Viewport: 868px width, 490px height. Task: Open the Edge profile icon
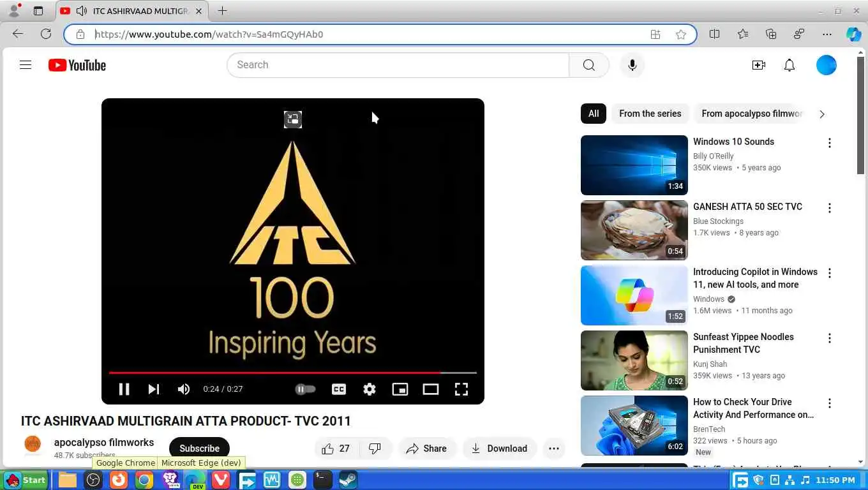[x=14, y=11]
